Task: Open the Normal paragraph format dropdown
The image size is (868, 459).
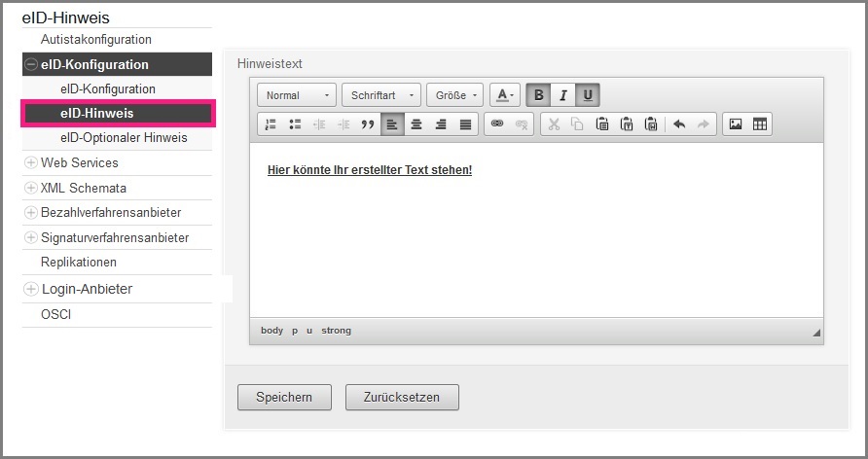Action: [297, 95]
